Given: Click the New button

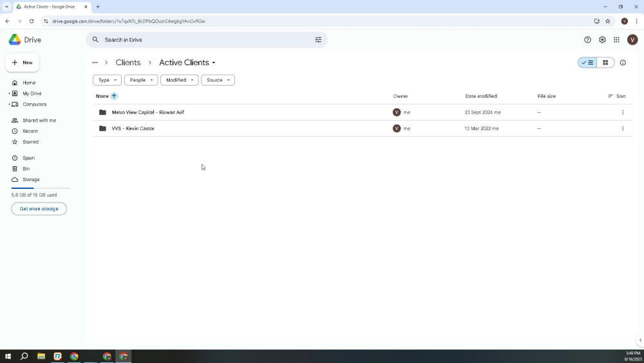Looking at the screenshot, I should 22,63.
